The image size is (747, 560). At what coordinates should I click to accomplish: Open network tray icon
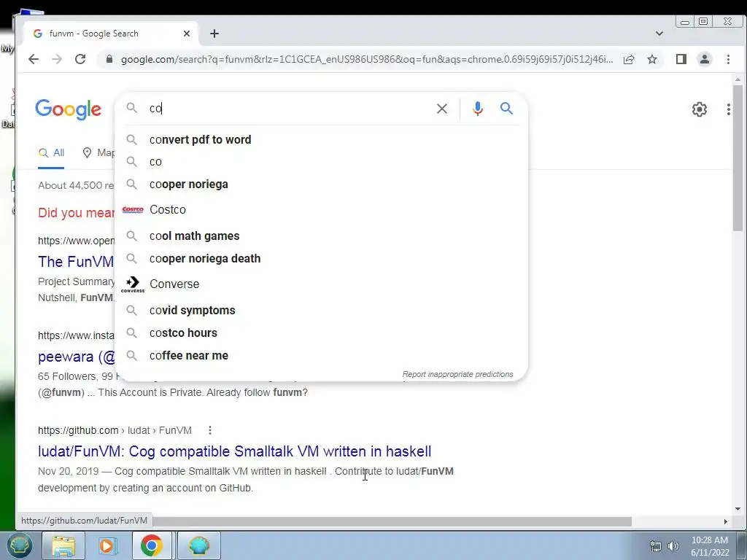coord(656,546)
